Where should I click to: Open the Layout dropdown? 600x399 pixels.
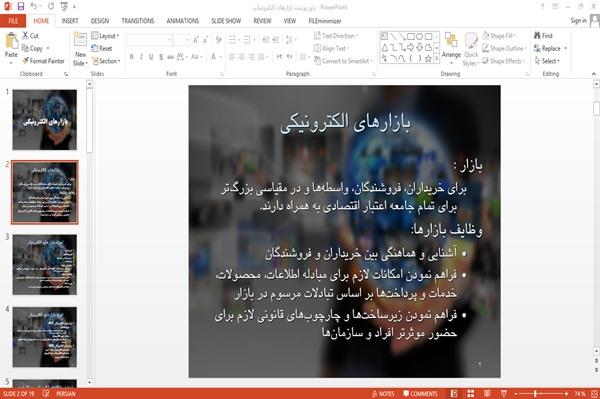(x=105, y=36)
